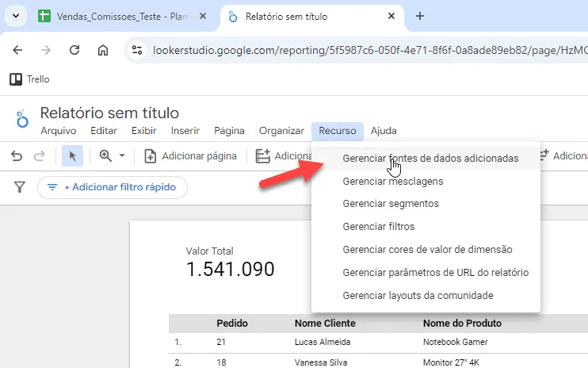Click the Pedido column header

(x=232, y=324)
